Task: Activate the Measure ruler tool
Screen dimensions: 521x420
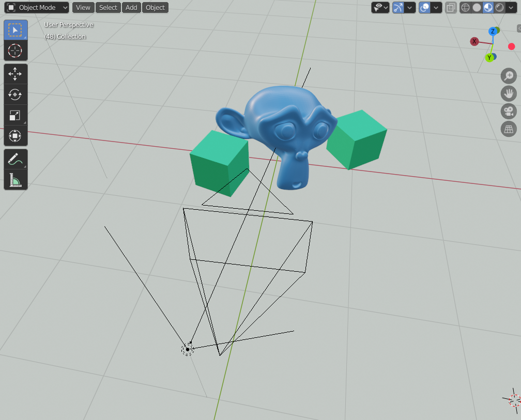Action: click(x=16, y=180)
